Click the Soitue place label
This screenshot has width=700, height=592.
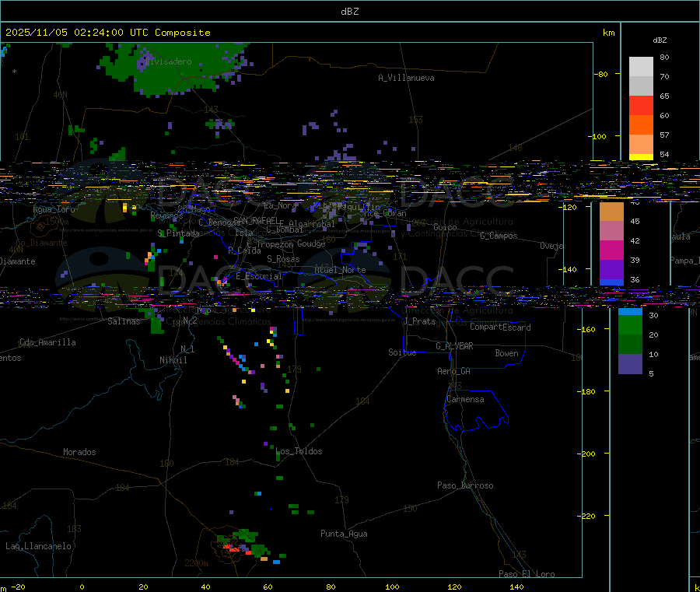402,352
